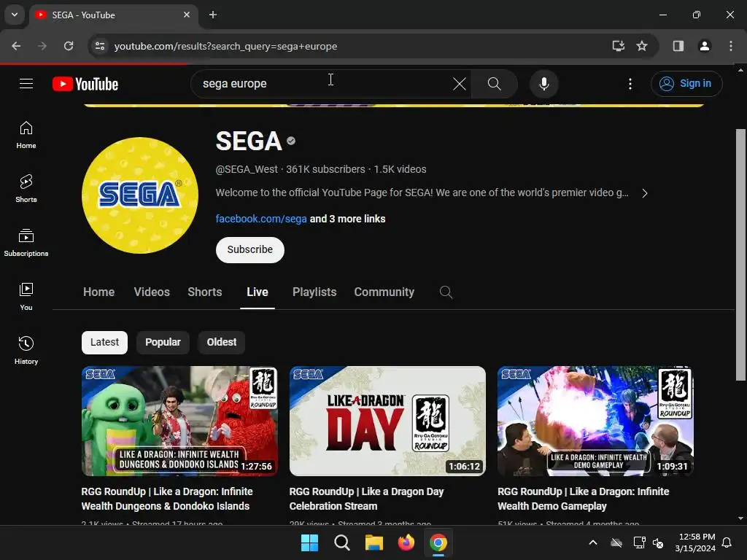Viewport: 747px width, 560px height.
Task: Open Subscriptions in the sidebar
Action: point(26,243)
